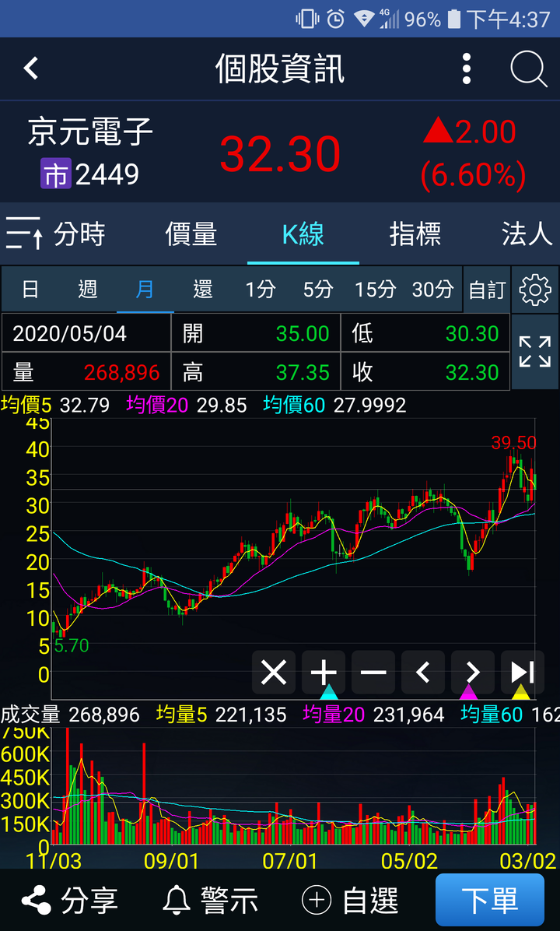Zoom out chart with minus button

pyautogui.click(x=373, y=672)
